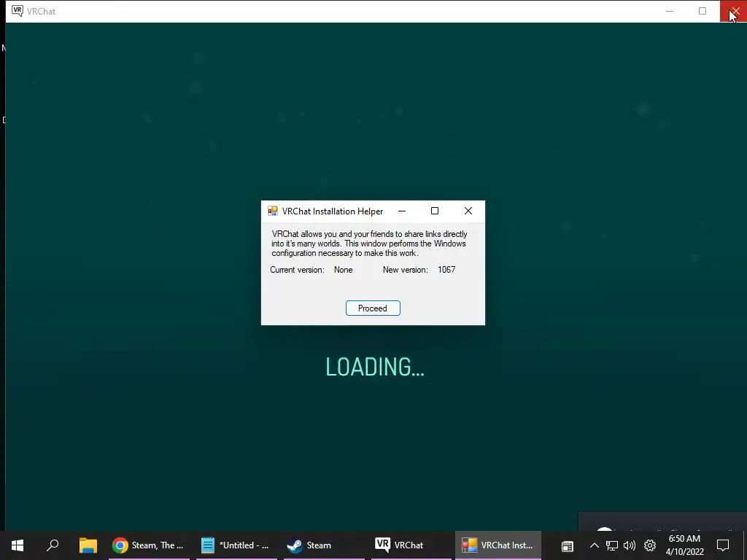
Task: Close the main VRChat window
Action: (734, 11)
